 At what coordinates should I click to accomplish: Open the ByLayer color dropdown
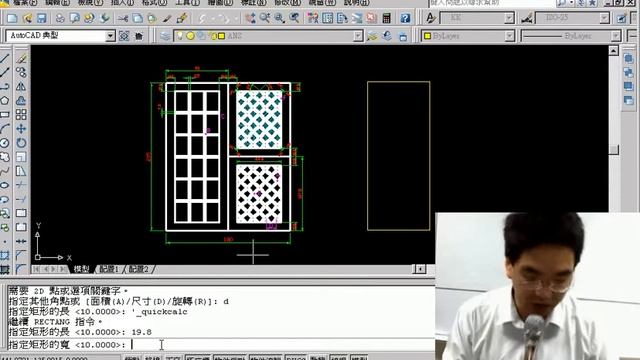tap(509, 36)
